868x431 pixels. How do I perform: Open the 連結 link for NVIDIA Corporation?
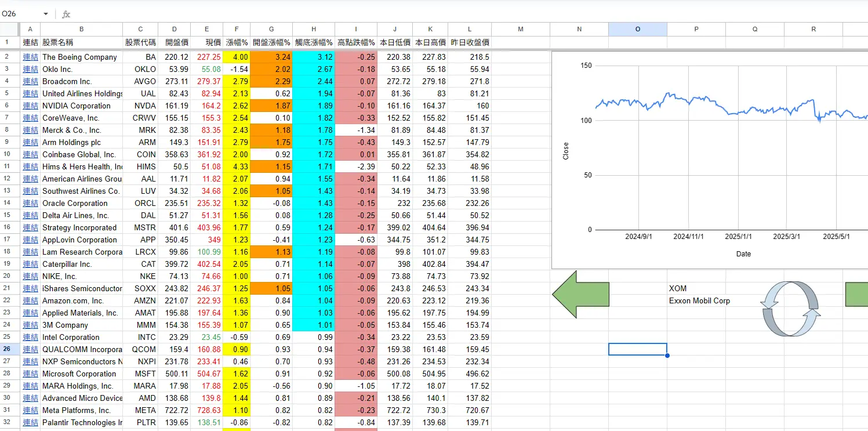(x=30, y=106)
